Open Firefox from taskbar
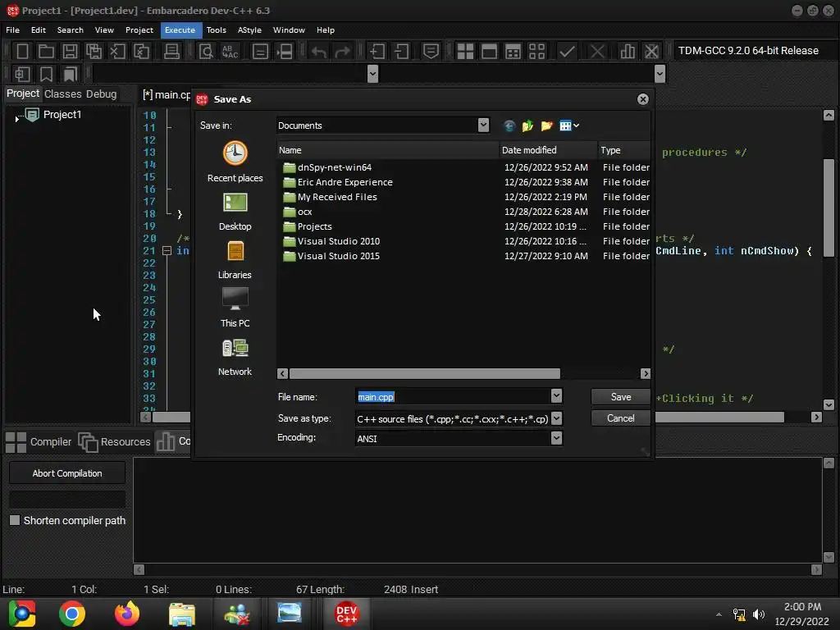Viewport: 840px width, 630px height. 127,614
